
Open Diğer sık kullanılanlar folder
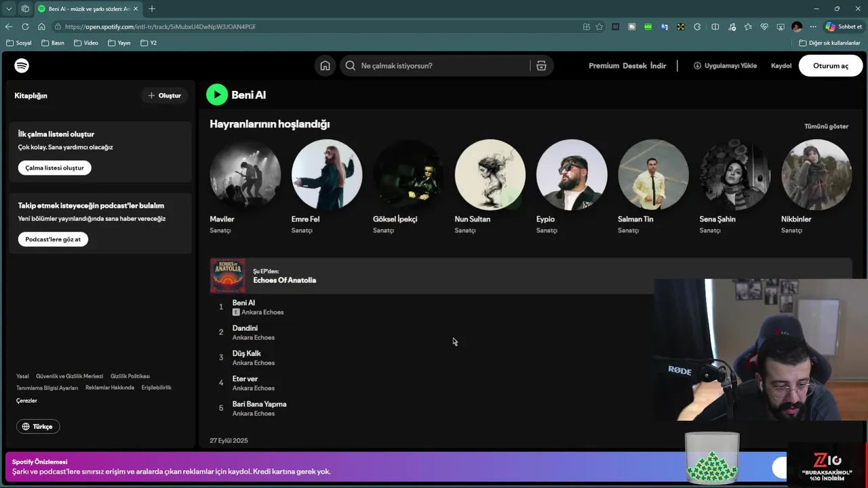(829, 43)
